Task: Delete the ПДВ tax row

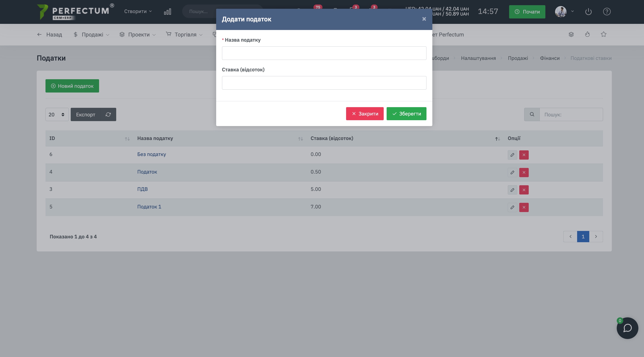Action: coord(524,190)
